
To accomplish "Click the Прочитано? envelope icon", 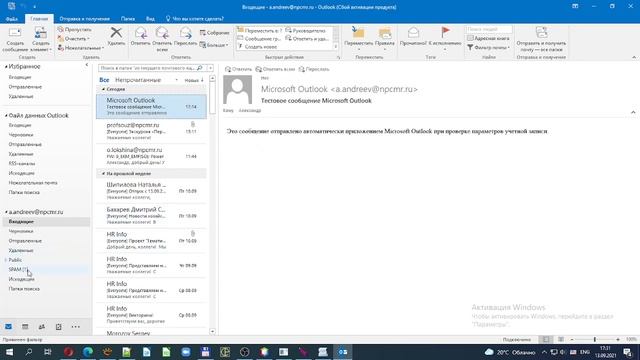I will [x=413, y=32].
